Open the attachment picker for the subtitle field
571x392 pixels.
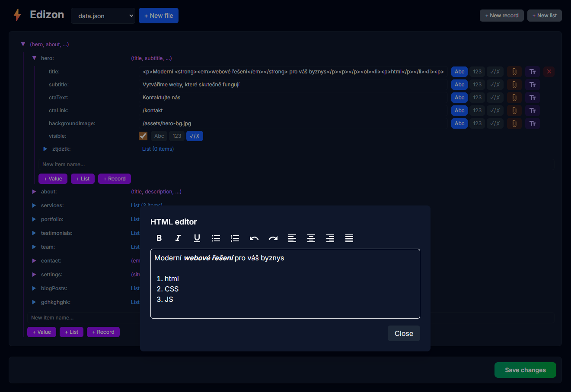point(514,84)
